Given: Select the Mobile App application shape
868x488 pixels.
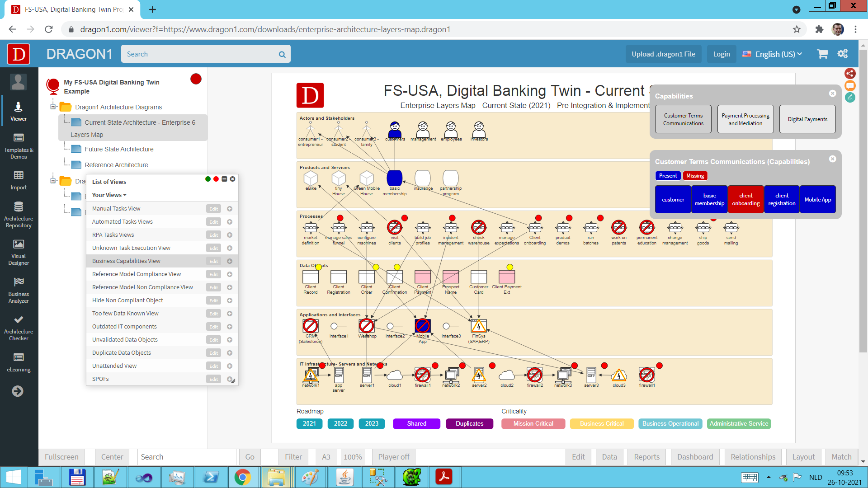Looking at the screenshot, I should pos(423,326).
